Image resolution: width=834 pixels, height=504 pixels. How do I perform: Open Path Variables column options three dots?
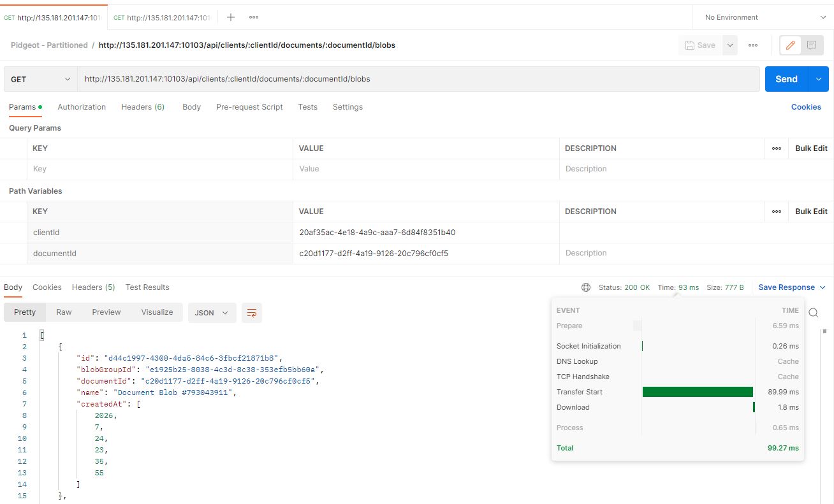coord(777,212)
